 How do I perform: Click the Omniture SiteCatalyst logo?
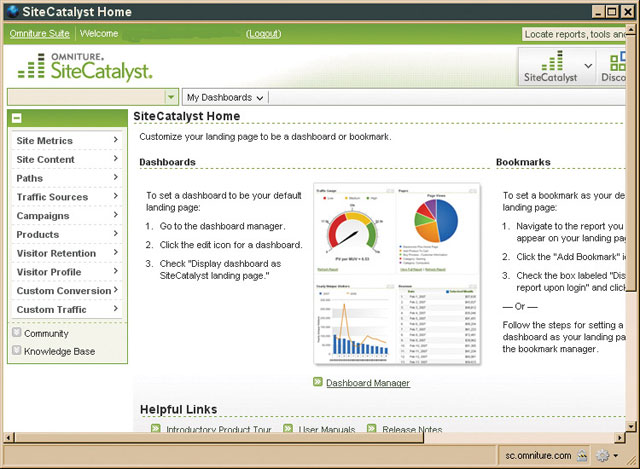(84, 66)
